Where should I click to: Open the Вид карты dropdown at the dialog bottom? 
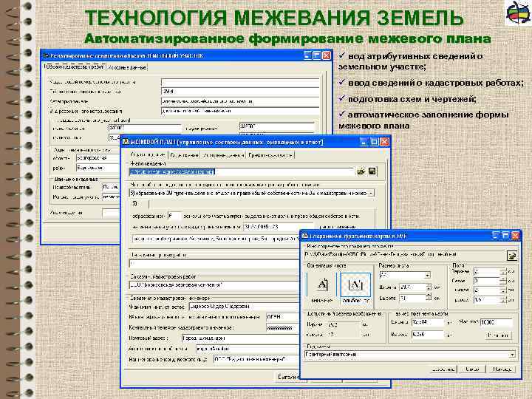(512, 355)
